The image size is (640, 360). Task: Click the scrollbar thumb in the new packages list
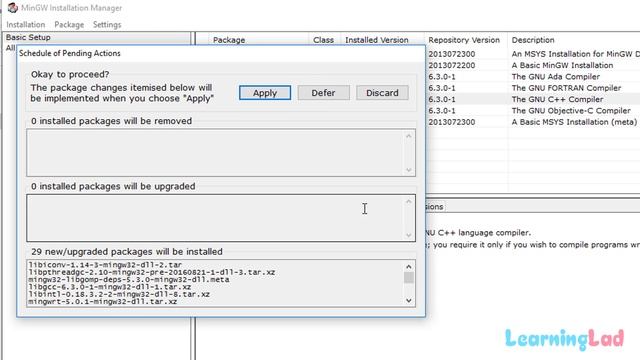pyautogui.click(x=409, y=278)
